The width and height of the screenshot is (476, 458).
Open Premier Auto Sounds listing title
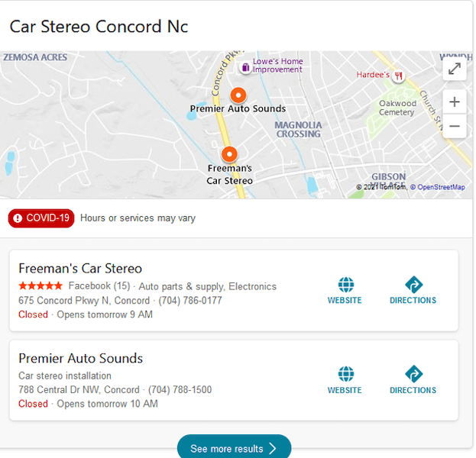tap(80, 359)
